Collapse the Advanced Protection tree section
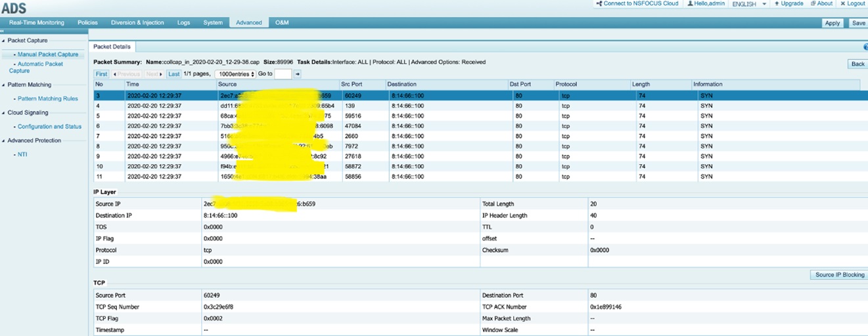 point(3,140)
